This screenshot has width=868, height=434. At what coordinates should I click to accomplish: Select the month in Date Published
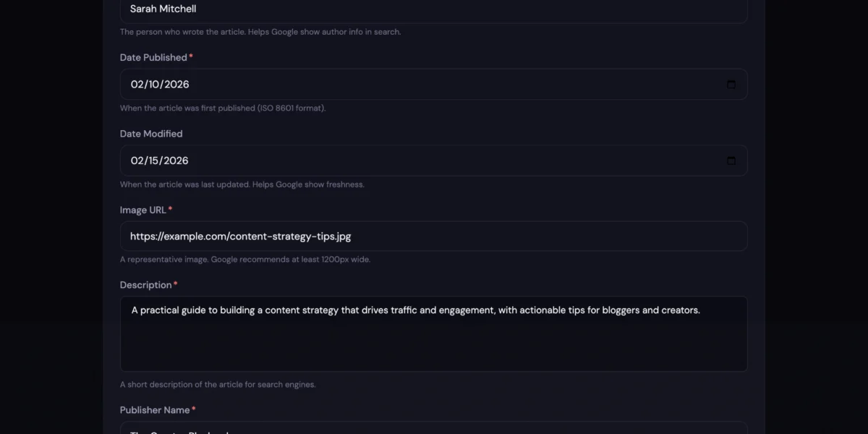(x=137, y=85)
